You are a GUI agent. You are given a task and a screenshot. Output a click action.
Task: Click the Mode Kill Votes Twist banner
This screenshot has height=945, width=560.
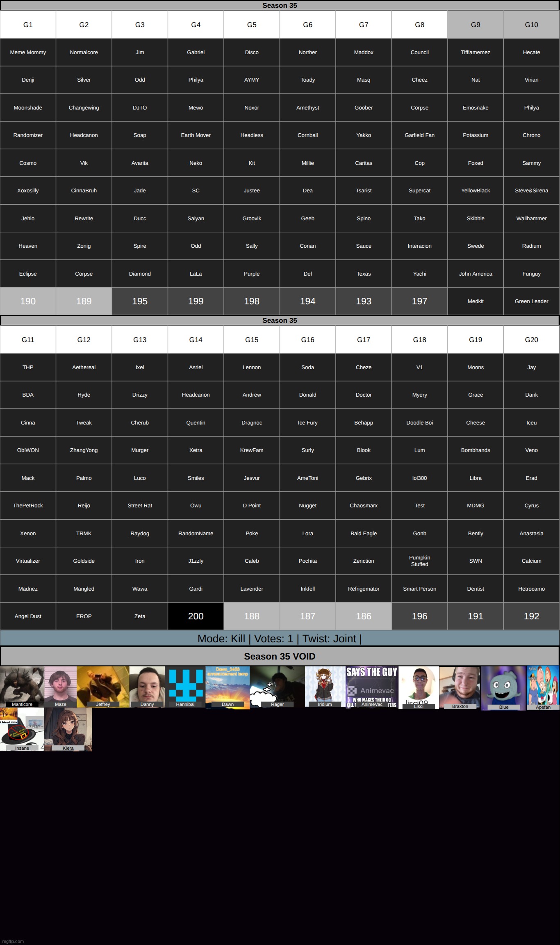280,639
